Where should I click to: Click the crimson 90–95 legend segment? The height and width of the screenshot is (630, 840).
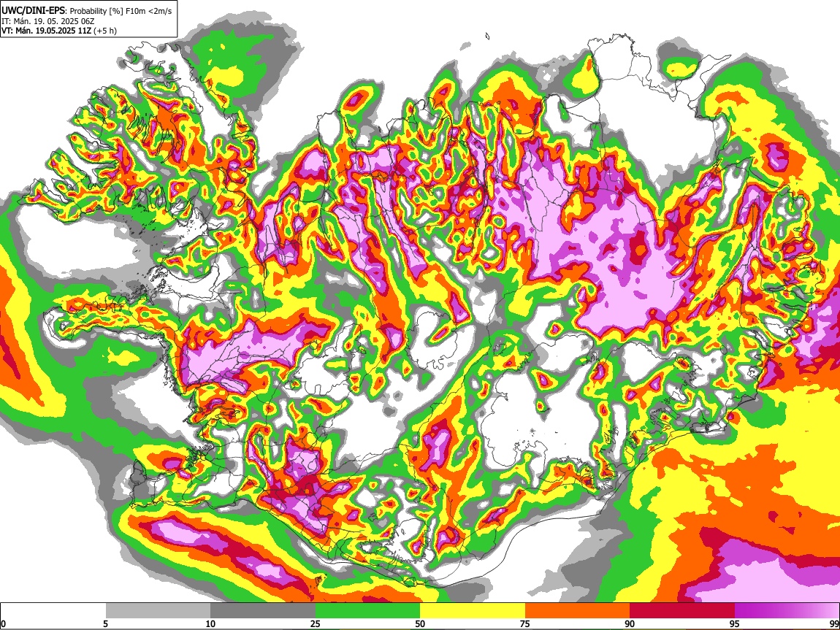coord(682,610)
